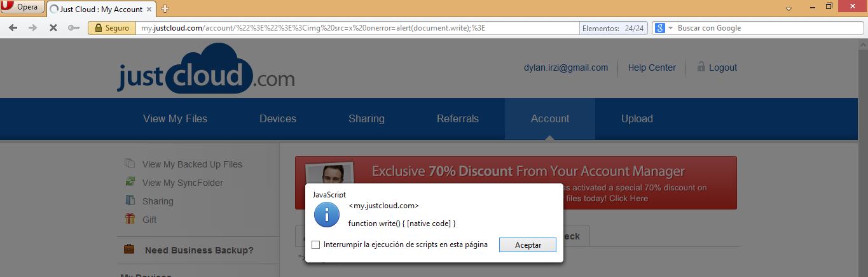Open View My Files navigation item

pyautogui.click(x=175, y=118)
